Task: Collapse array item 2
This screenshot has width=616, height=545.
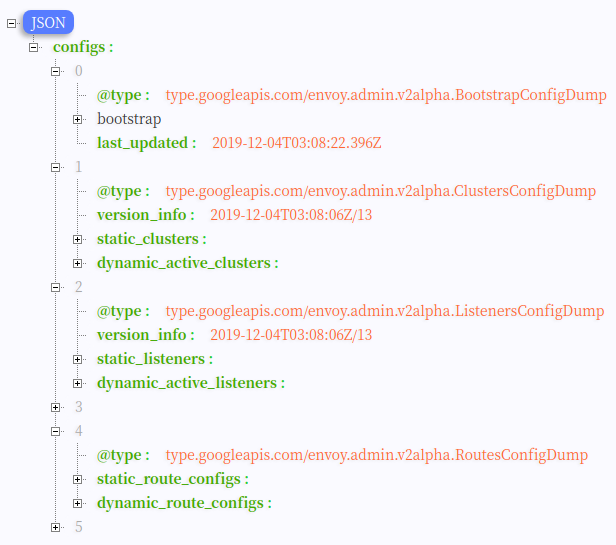Action: pos(56,287)
